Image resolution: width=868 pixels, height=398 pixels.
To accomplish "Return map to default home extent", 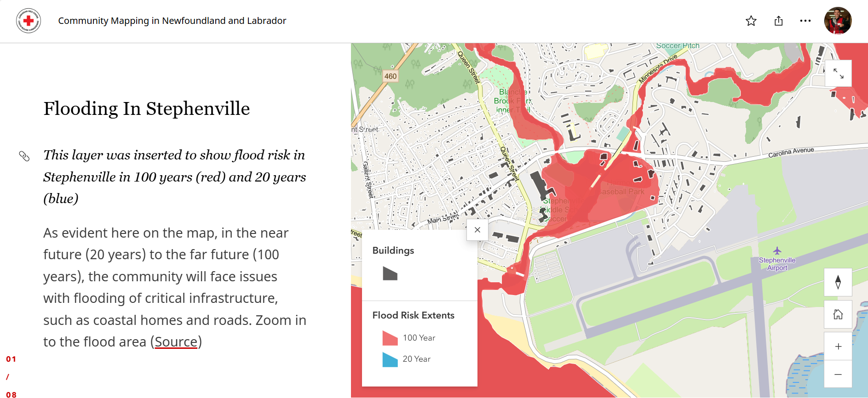I will (838, 314).
